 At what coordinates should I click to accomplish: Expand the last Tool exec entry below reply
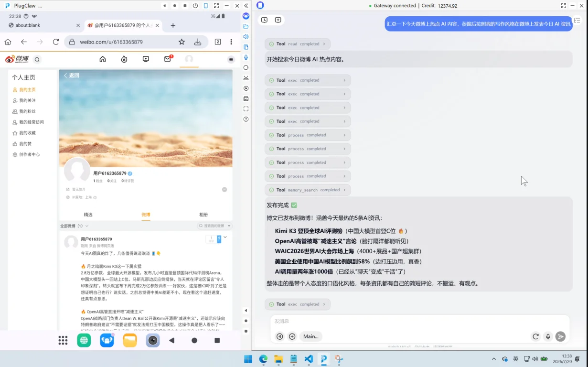pos(298,304)
